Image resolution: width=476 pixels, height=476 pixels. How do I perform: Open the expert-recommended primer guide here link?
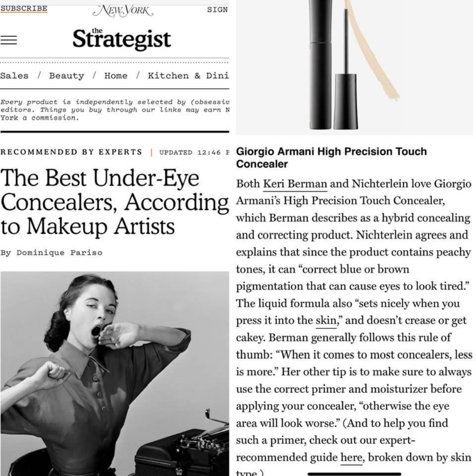351,457
